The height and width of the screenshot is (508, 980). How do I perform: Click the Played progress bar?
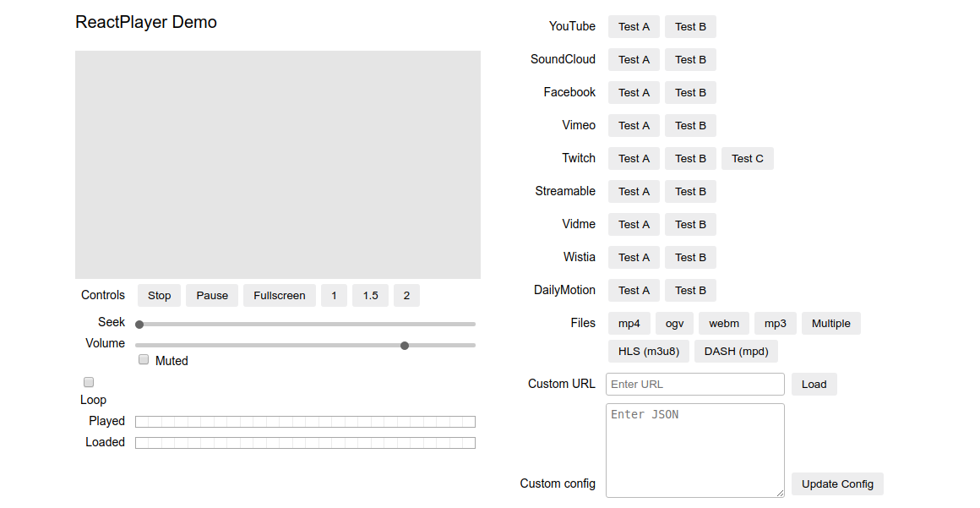pyautogui.click(x=305, y=422)
